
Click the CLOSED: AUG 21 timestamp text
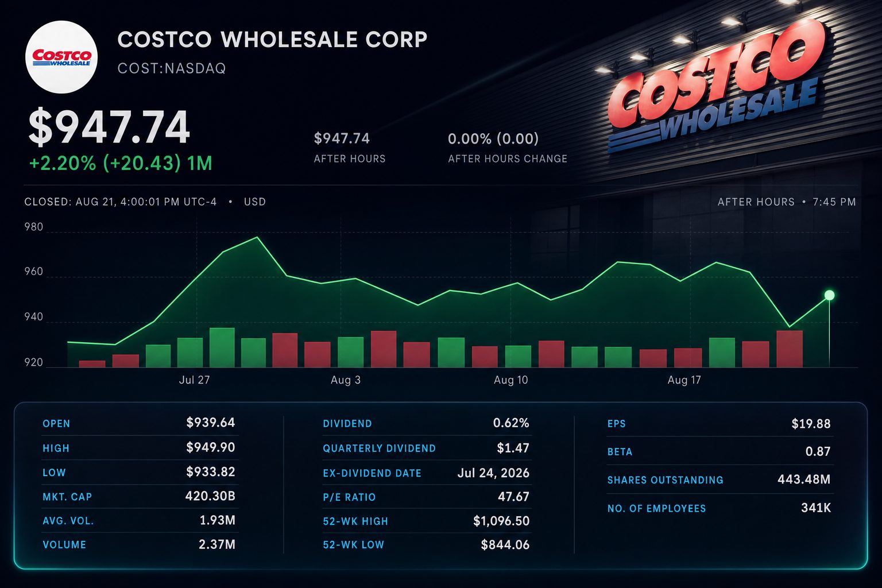tap(121, 202)
